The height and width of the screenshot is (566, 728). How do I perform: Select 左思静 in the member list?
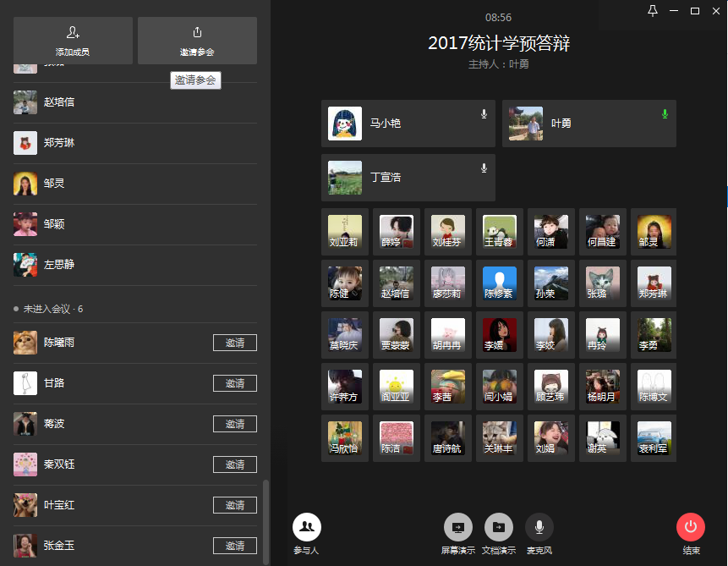(x=59, y=265)
